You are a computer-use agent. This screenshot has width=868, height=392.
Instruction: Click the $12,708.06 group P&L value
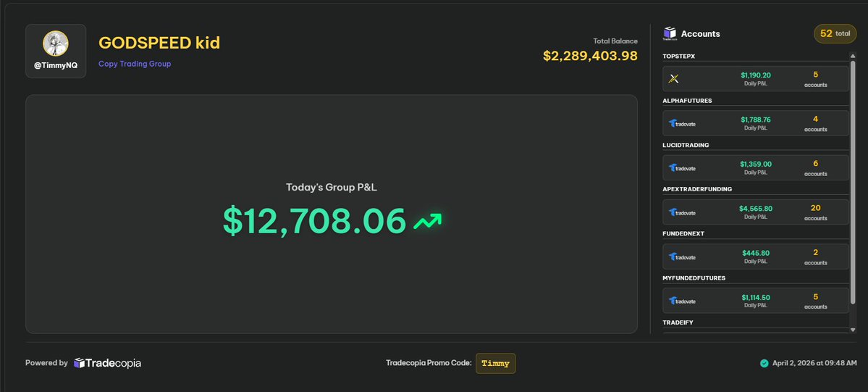(314, 221)
